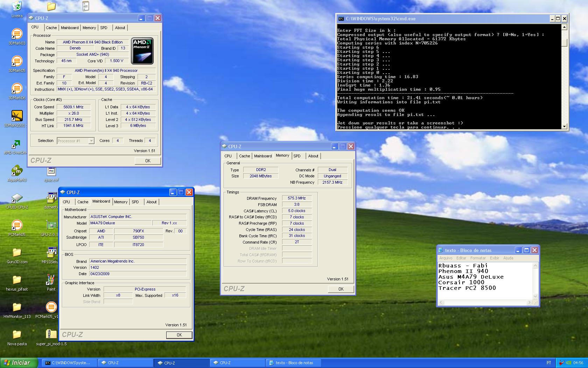Image resolution: width=588 pixels, height=368 pixels.
Task: Click the NB Frequency 2157.3 MHz value
Action: click(x=332, y=182)
